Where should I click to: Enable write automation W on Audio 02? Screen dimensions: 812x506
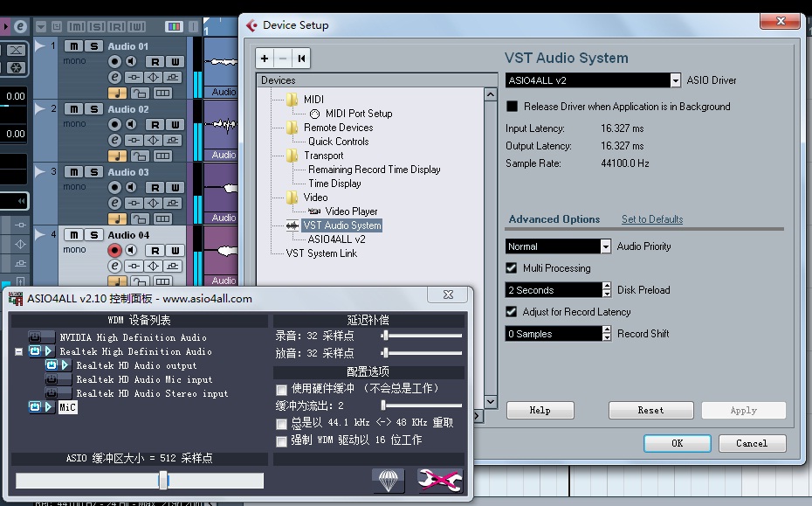175,124
